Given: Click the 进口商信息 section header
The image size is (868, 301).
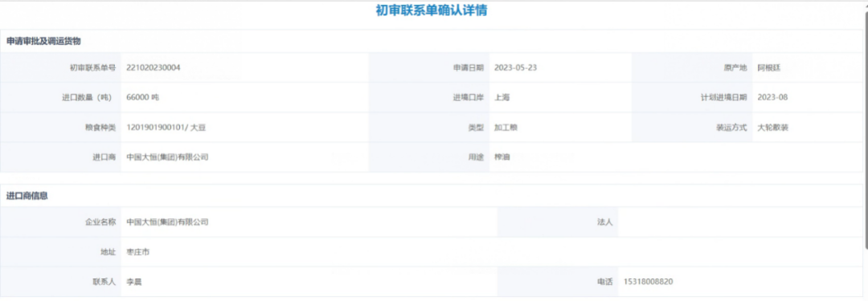Looking at the screenshot, I should [x=27, y=196].
